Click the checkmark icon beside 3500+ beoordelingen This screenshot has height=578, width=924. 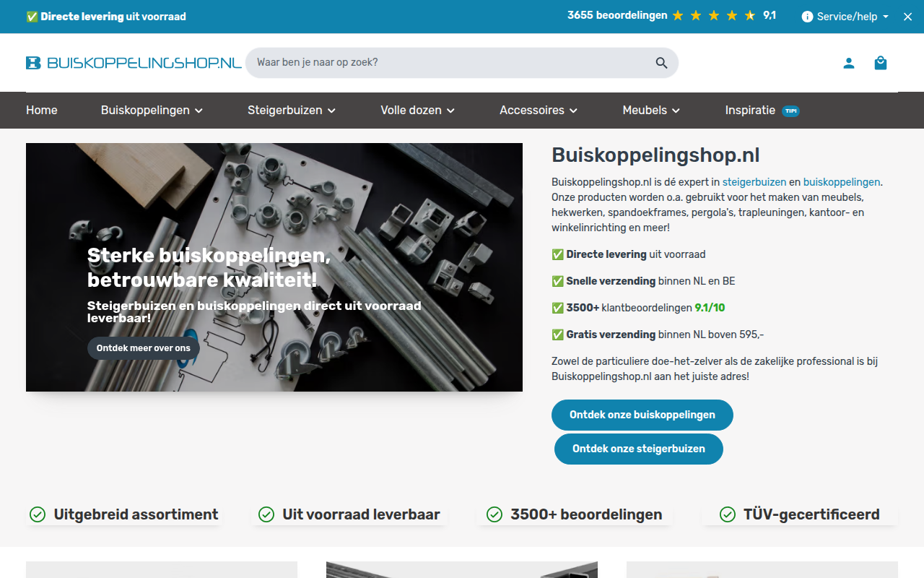pos(494,514)
